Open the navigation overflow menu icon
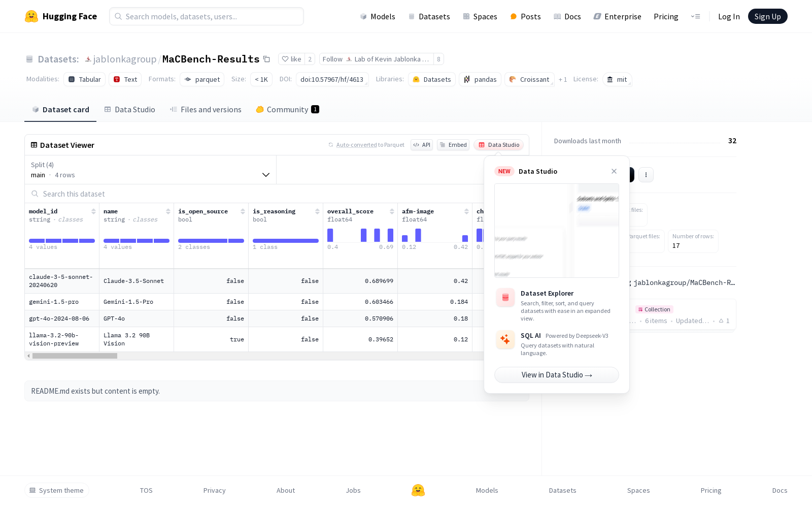The image size is (812, 508). pyautogui.click(x=695, y=16)
